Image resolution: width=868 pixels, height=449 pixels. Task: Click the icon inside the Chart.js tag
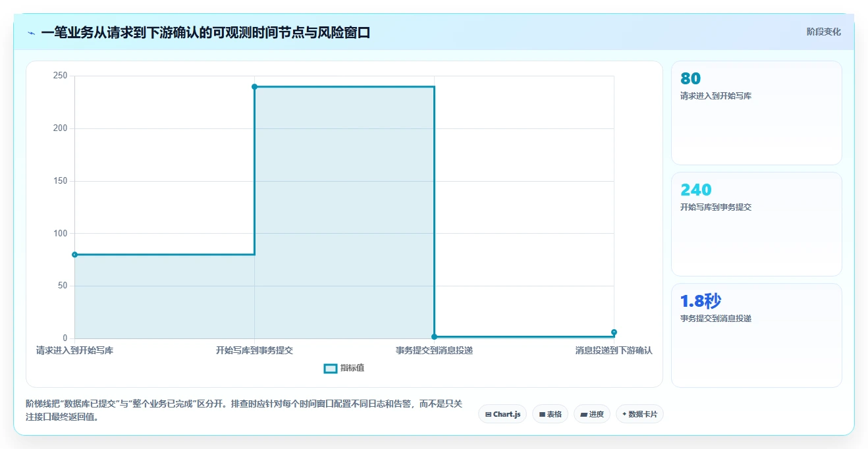pyautogui.click(x=488, y=415)
